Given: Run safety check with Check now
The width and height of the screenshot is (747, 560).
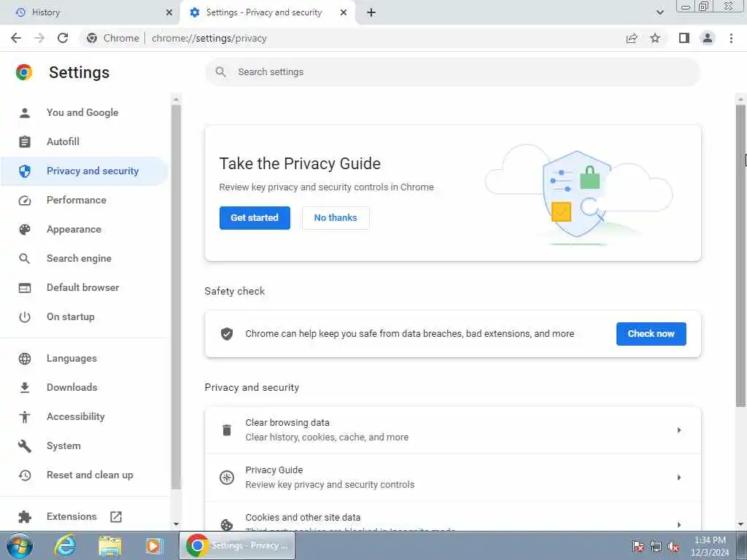Looking at the screenshot, I should click(651, 334).
